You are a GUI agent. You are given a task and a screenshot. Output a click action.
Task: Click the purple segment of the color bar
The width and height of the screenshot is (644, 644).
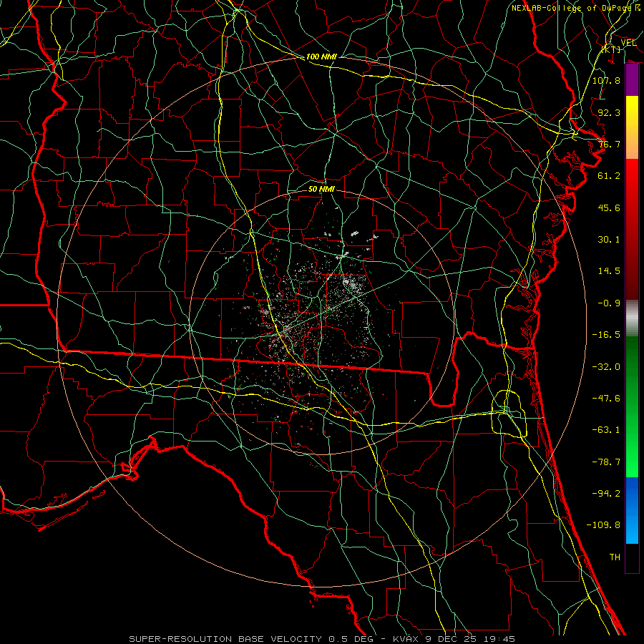coord(632,80)
